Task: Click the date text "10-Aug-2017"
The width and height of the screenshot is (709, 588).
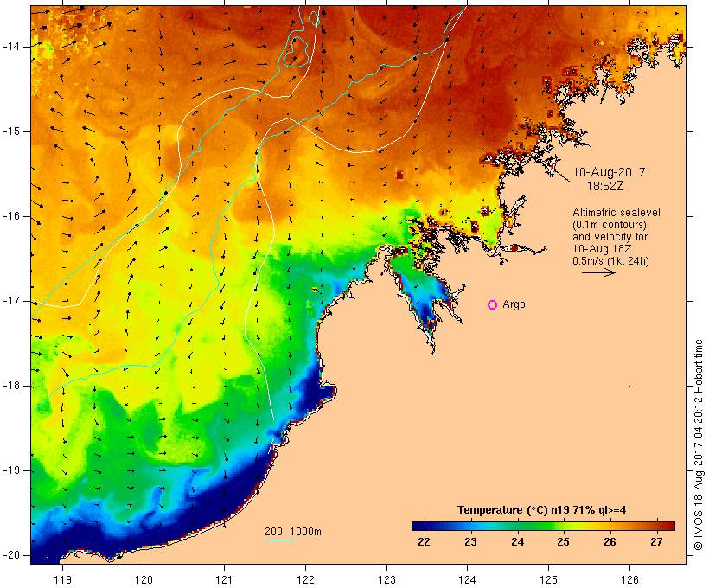Action: [609, 172]
